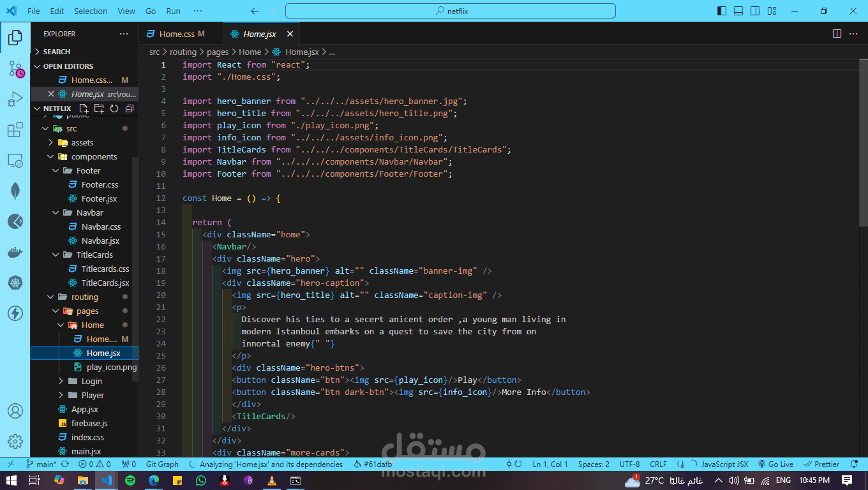Click New File icon in NETFLIX header
The width and height of the screenshot is (868, 490).
84,108
